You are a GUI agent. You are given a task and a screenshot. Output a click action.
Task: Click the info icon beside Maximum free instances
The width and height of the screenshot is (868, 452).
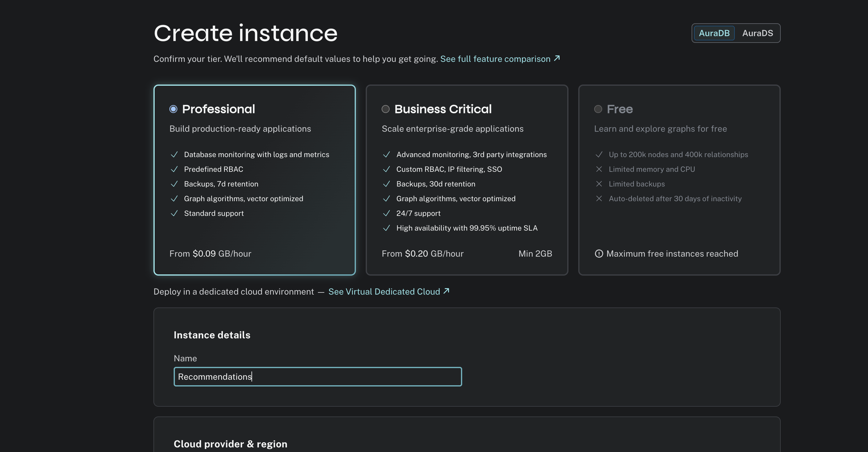tap(599, 254)
